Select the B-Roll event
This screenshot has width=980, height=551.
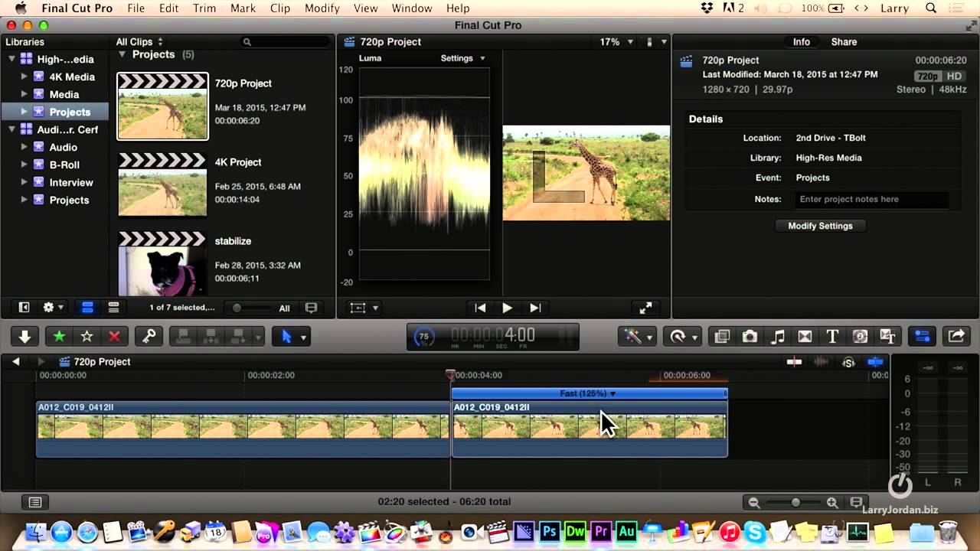click(64, 165)
